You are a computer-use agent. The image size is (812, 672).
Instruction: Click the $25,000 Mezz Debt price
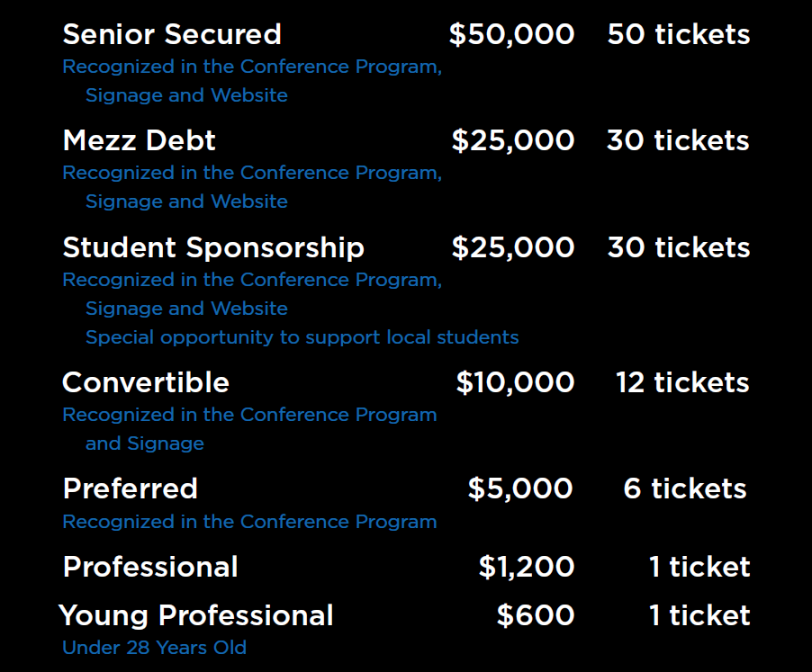coord(513,140)
